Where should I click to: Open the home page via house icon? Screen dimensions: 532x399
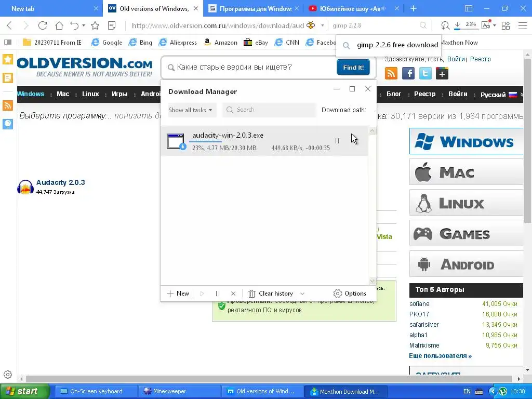coord(59,25)
